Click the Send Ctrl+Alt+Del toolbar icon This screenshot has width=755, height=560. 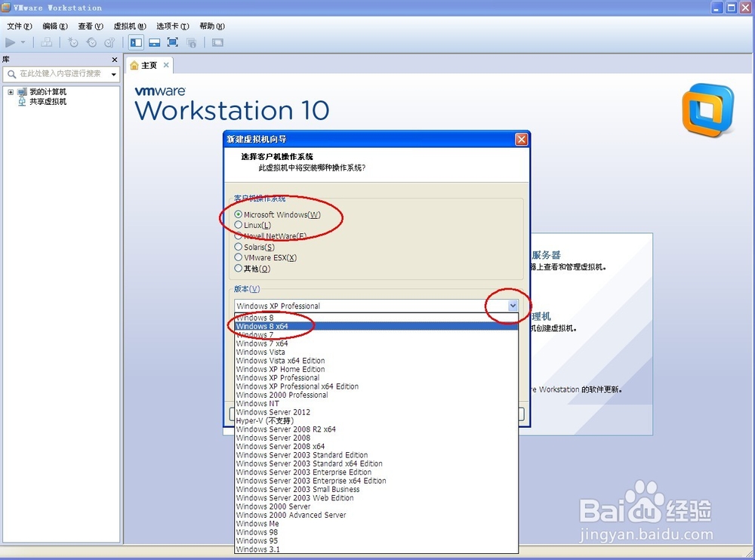[x=47, y=42]
